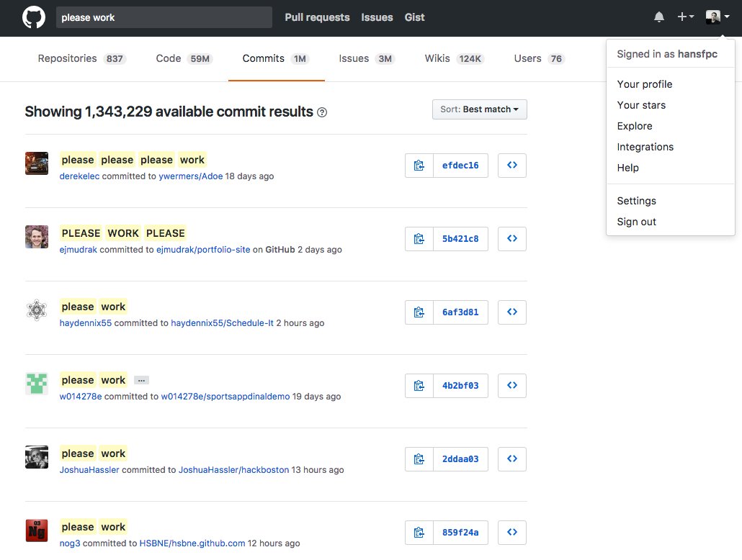Open the plus create-new menu
742x560 pixels.
click(685, 17)
